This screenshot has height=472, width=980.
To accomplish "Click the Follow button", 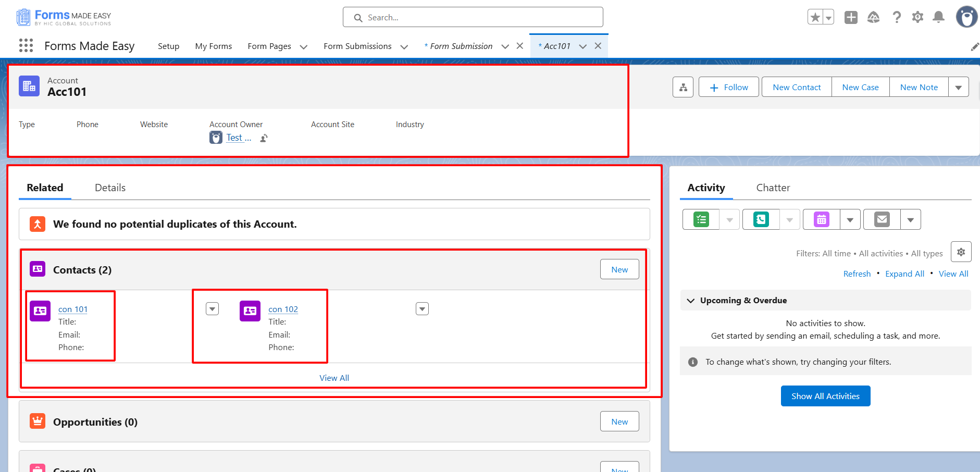I will pos(728,88).
